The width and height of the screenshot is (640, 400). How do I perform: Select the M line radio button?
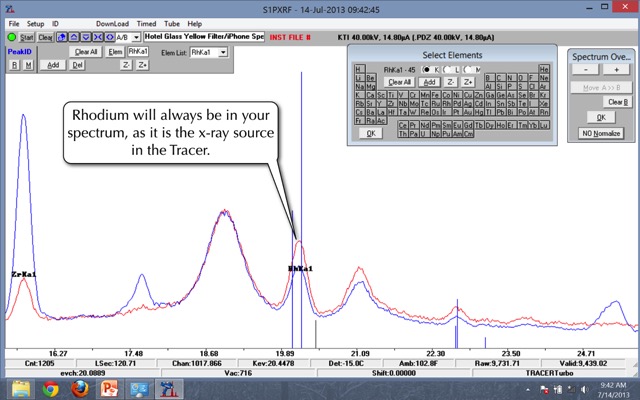pyautogui.click(x=469, y=68)
